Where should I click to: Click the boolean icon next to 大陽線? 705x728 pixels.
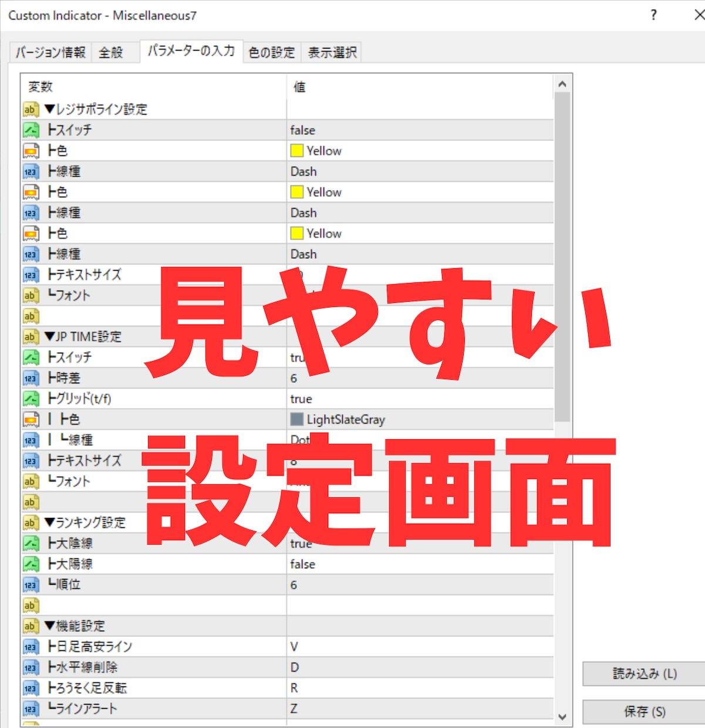pyautogui.click(x=31, y=564)
